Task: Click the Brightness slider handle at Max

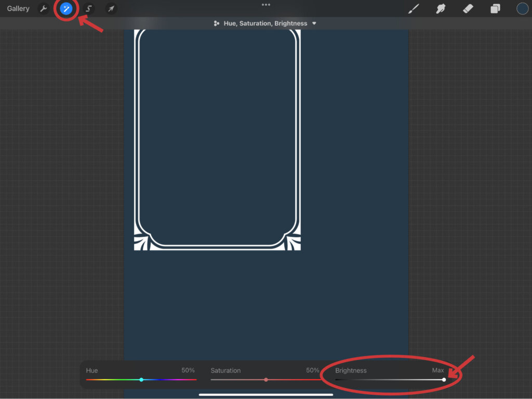Action: pos(444,380)
